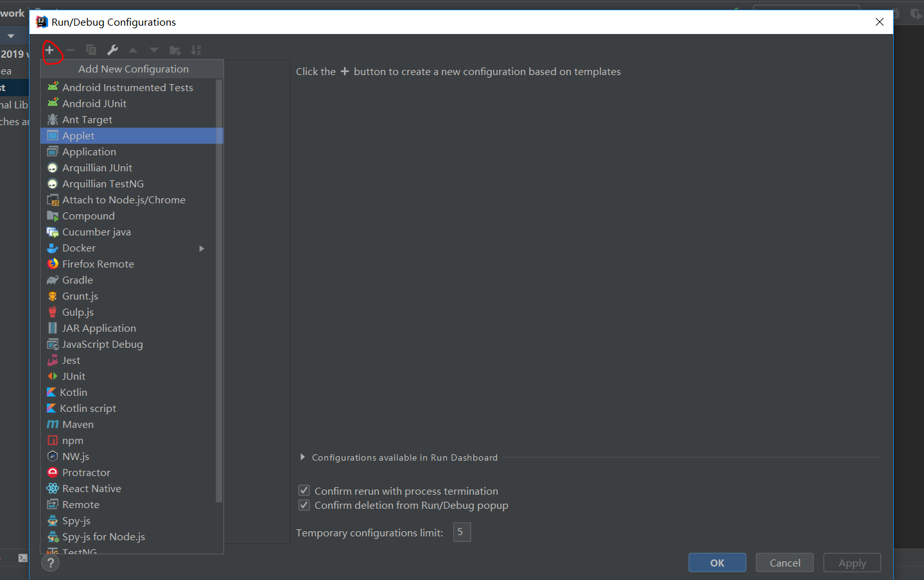This screenshot has width=924, height=580.
Task: Click the NW.js hexagon icon
Action: tap(53, 456)
